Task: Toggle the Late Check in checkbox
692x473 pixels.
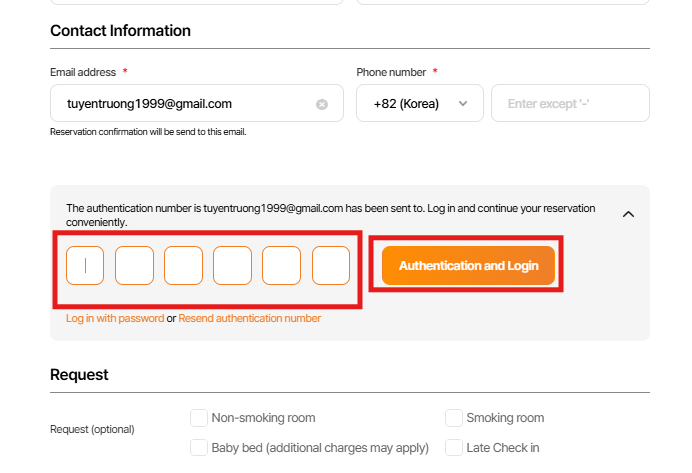Action: tap(454, 448)
